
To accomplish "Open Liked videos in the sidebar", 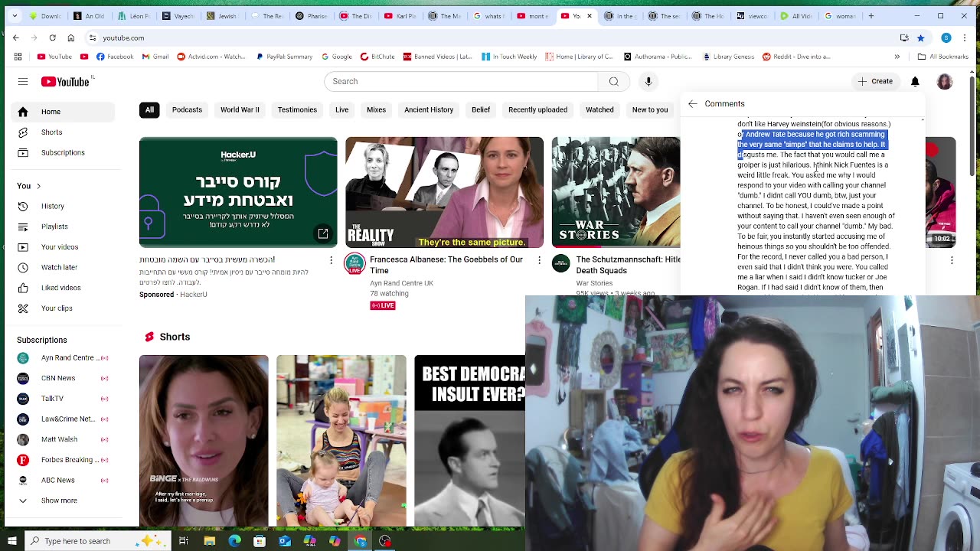I will click(62, 289).
